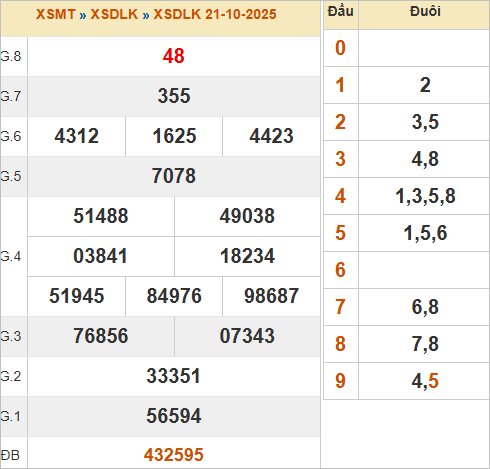Click the G.6 number 1625
Image resolution: width=490 pixels, height=469 pixels.
tap(174, 136)
